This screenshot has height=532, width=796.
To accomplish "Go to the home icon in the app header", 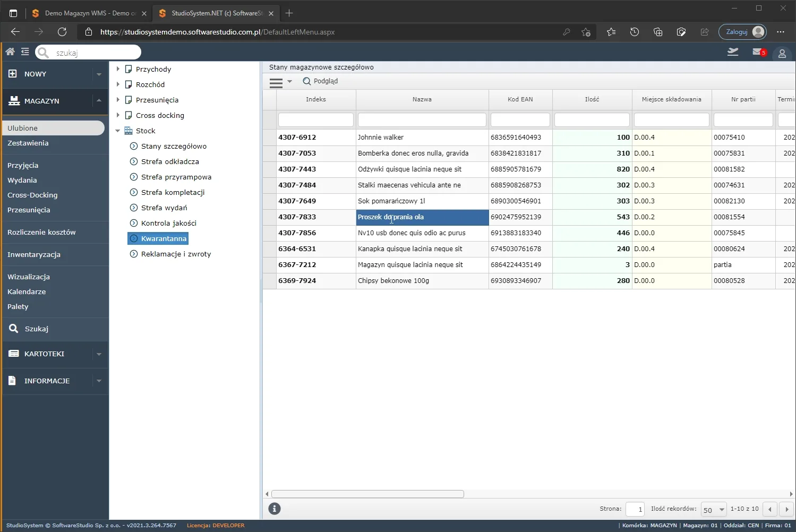I will coord(10,52).
